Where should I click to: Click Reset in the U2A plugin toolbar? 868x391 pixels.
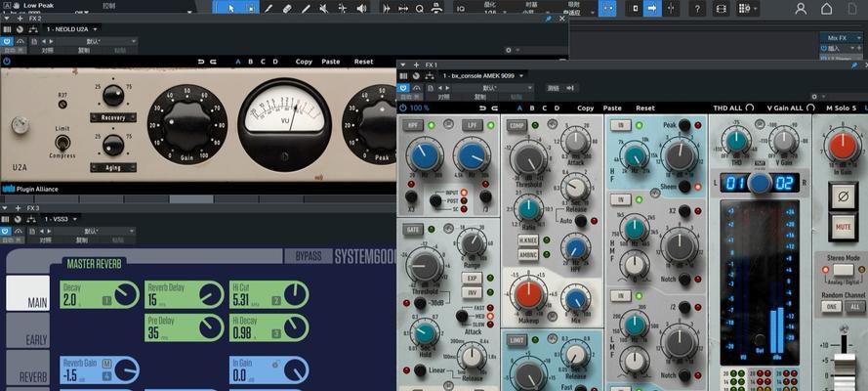(363, 62)
